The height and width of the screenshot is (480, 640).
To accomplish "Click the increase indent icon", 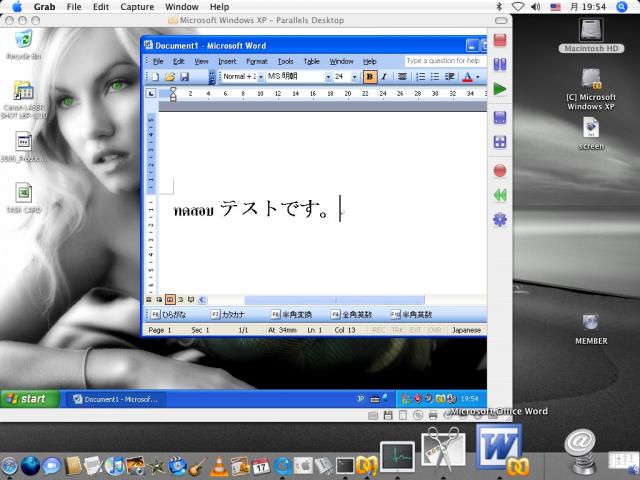I will [x=449, y=77].
